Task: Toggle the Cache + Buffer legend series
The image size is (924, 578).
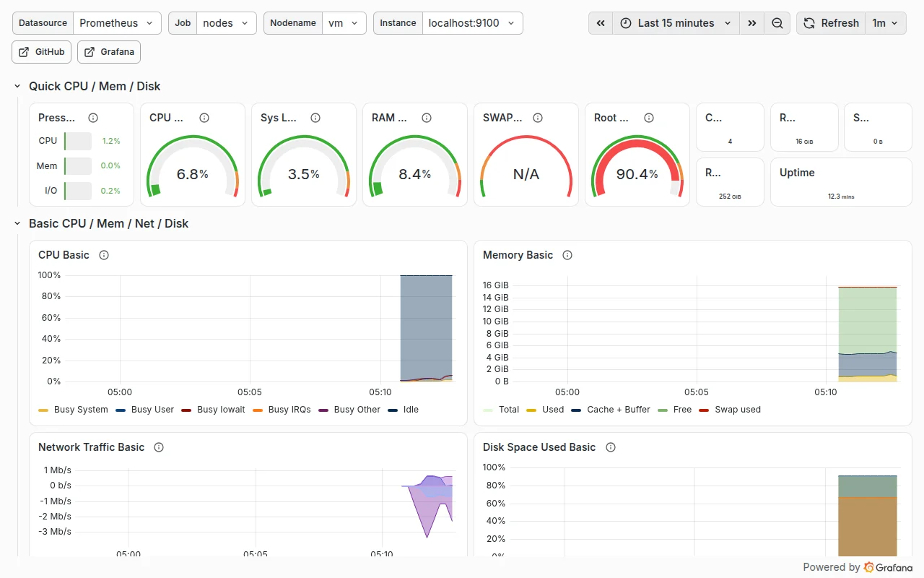Action: (619, 410)
